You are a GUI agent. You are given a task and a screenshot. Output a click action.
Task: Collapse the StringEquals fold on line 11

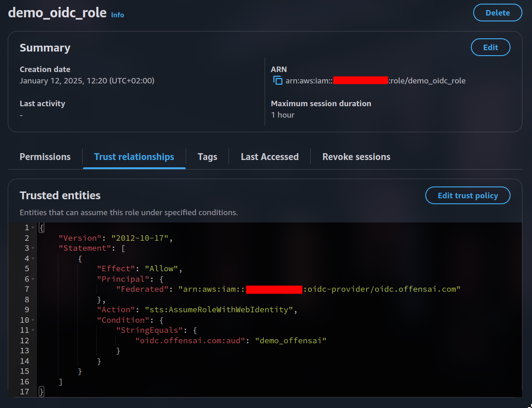tap(32, 330)
